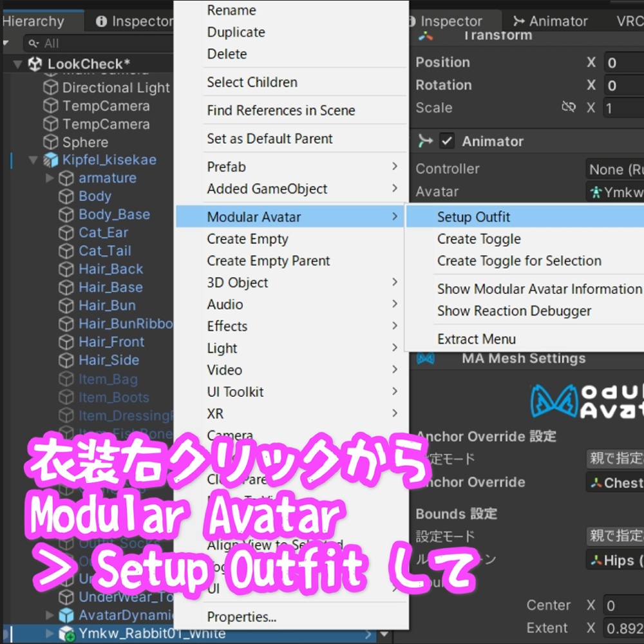Expand Ymkw_Rabbit01_White at bottom of Hierarchy
The width and height of the screenshot is (644, 644).
[50, 633]
